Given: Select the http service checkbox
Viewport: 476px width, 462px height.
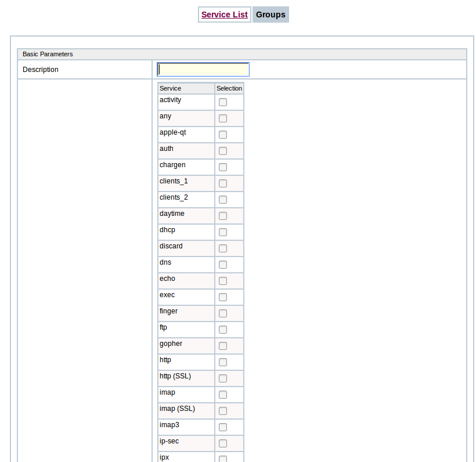Looking at the screenshot, I should (x=223, y=362).
